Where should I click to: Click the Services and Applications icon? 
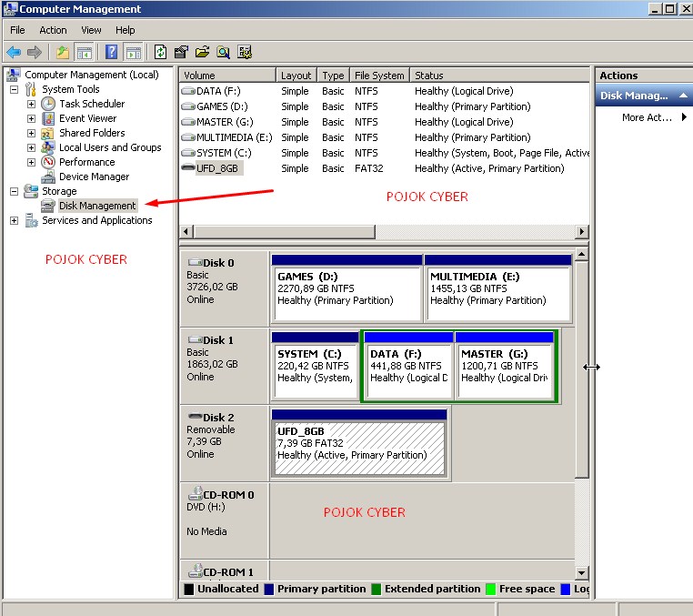pyautogui.click(x=31, y=220)
